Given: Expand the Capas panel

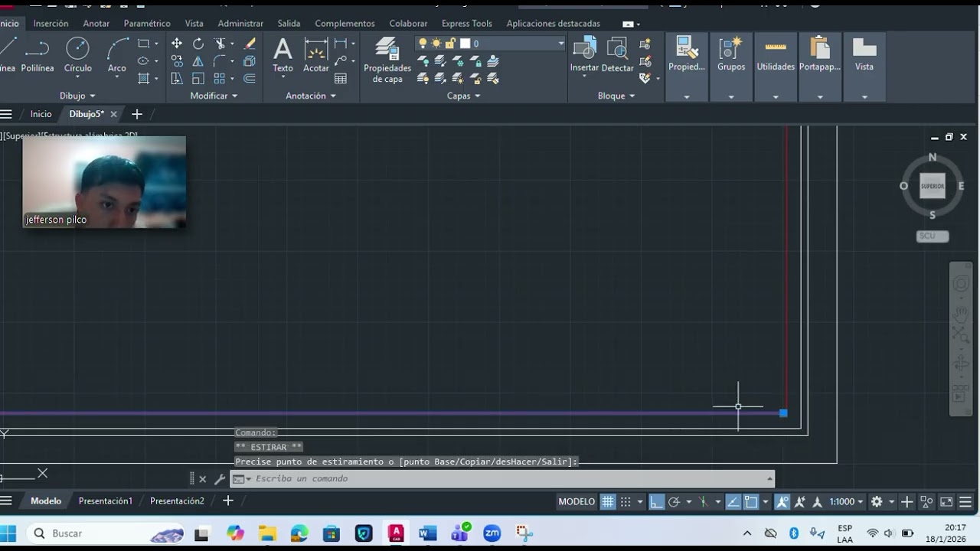Looking at the screenshot, I should pos(463,96).
